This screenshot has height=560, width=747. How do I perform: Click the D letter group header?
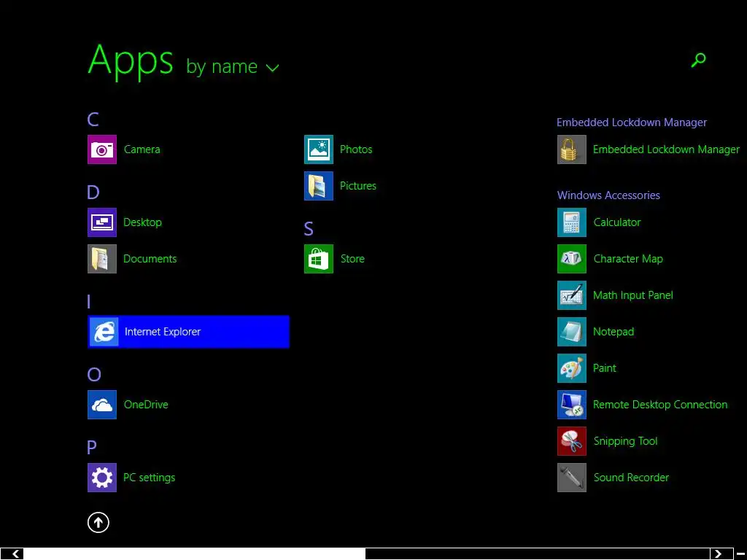93,192
